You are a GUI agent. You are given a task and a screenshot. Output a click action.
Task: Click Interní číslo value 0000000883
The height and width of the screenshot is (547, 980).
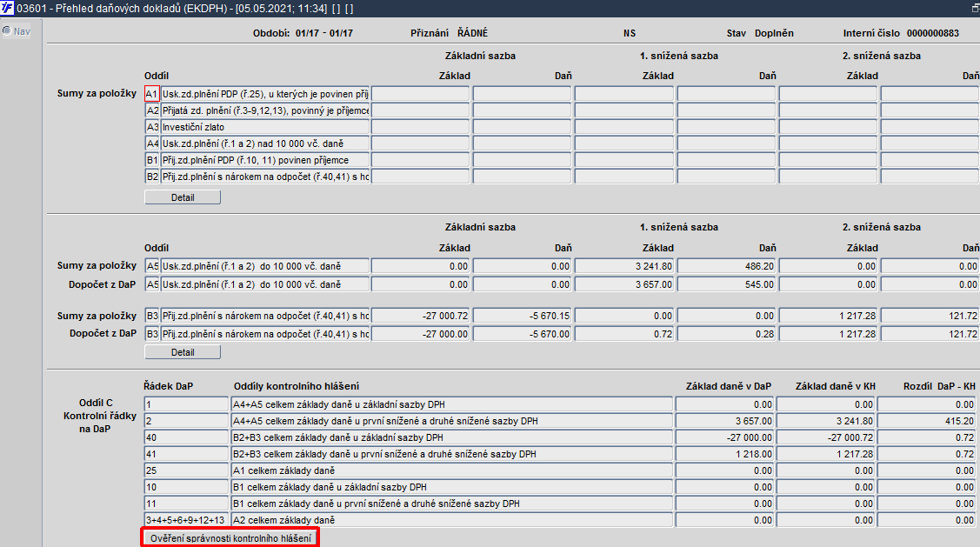932,33
